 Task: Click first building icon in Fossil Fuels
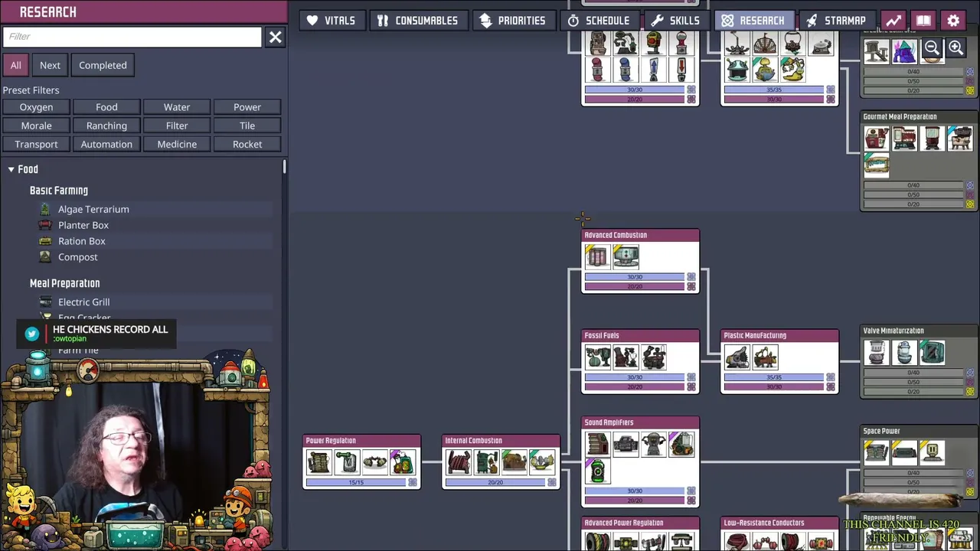(x=597, y=357)
